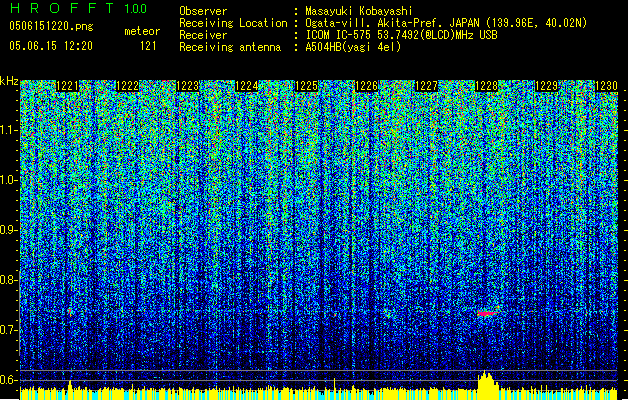Click the 0.9 kHz axis tick label

pyautogui.click(x=9, y=230)
